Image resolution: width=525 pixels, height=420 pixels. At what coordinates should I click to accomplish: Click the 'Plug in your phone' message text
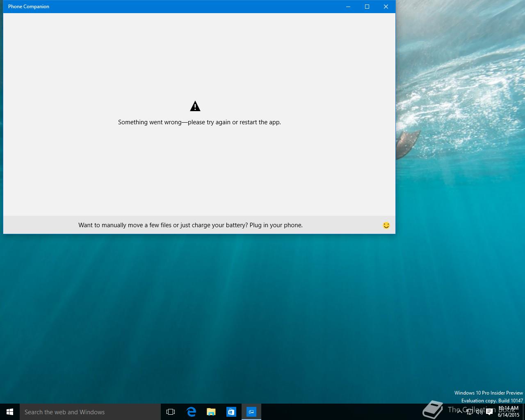pyautogui.click(x=190, y=225)
